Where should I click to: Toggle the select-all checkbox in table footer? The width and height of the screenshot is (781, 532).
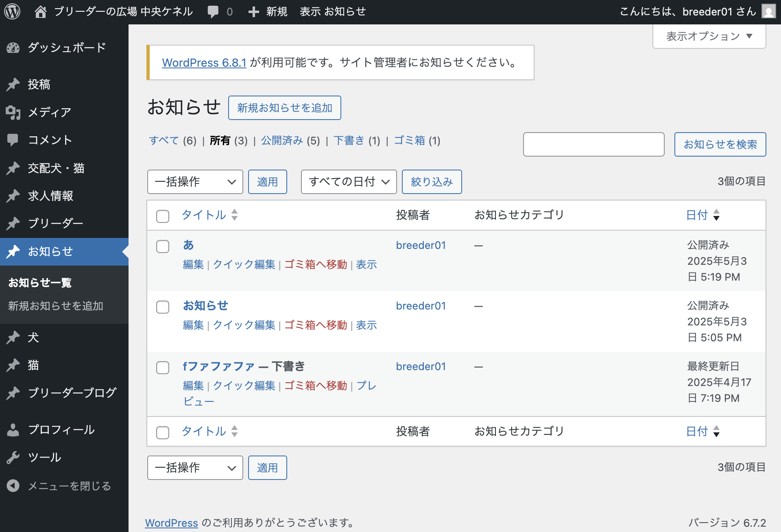pos(163,432)
